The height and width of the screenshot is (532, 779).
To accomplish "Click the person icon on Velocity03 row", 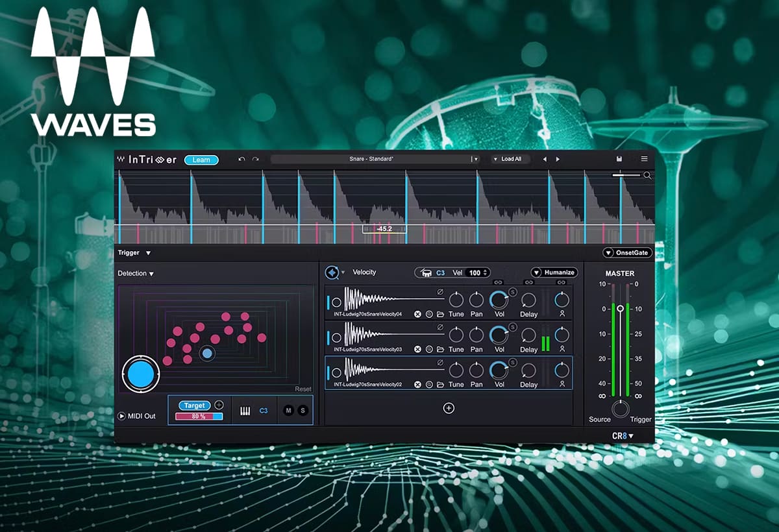I will tap(562, 348).
